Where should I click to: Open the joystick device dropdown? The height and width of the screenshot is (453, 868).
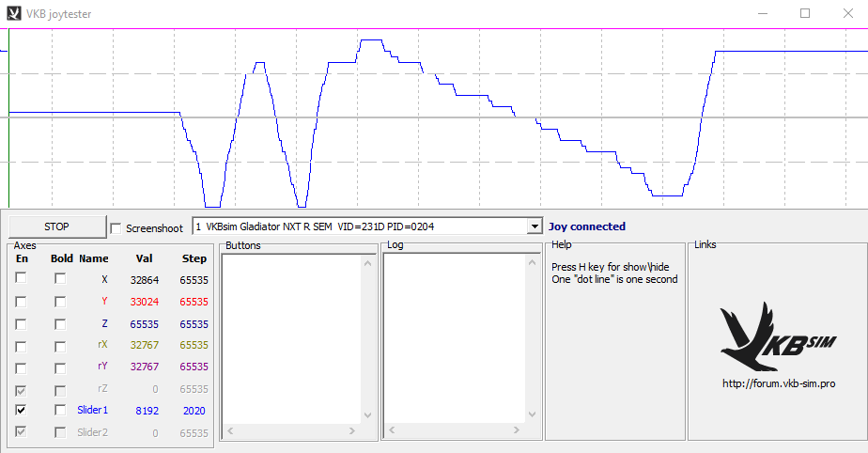(535, 226)
